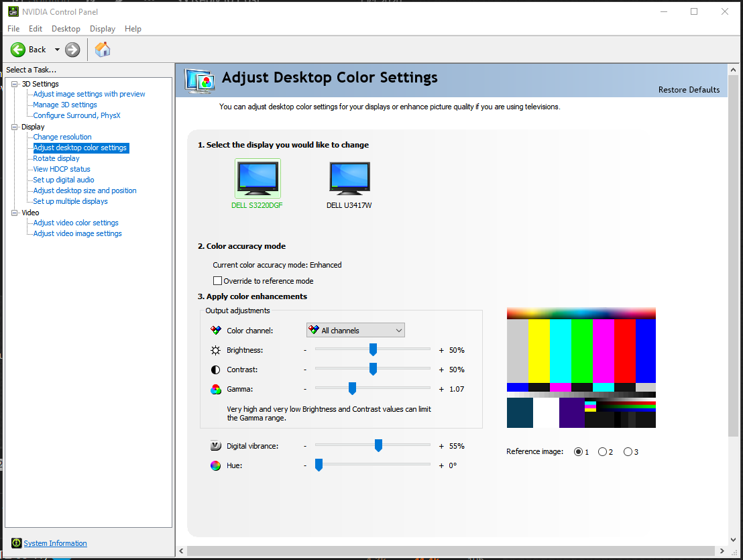Image resolution: width=743 pixels, height=560 pixels.
Task: Click the horizontal scrollbar right arrow
Action: (x=722, y=551)
